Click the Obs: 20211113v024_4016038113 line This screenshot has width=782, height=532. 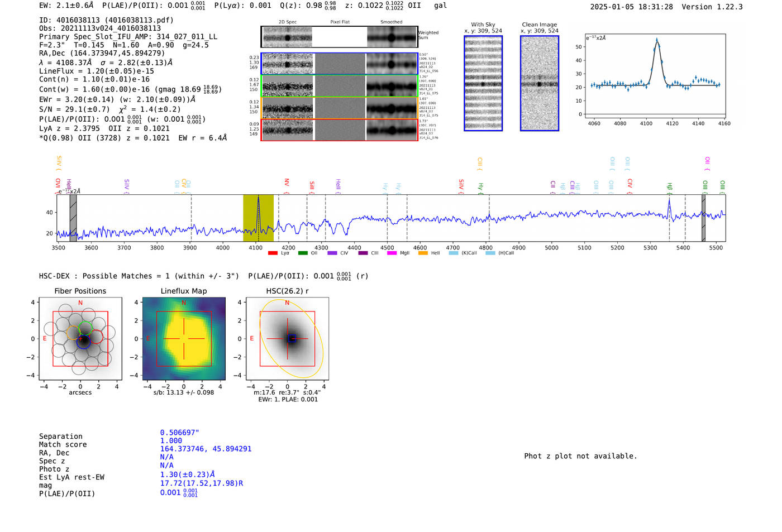click(x=100, y=28)
